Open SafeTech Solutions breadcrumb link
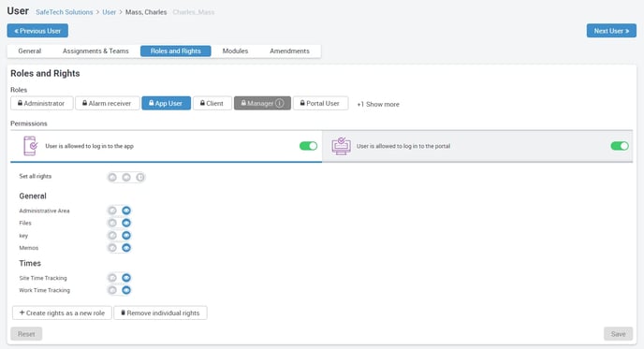644x349 pixels. 64,12
